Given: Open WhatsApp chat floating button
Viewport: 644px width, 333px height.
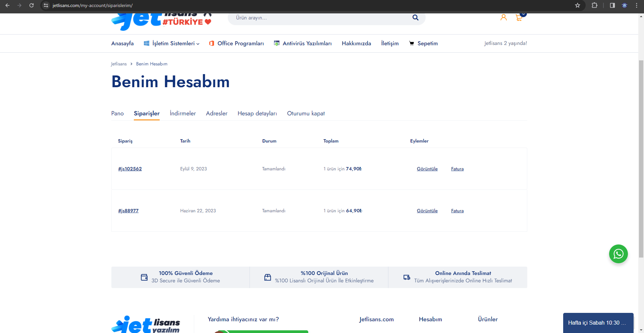Looking at the screenshot, I should point(619,254).
